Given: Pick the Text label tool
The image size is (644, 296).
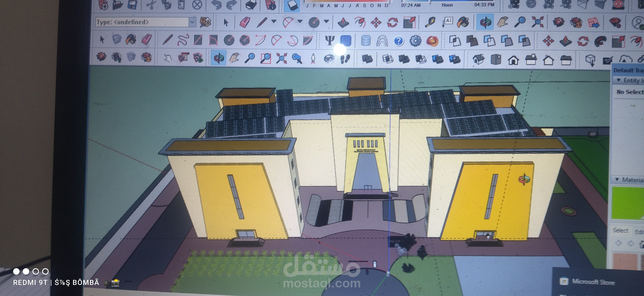Looking at the screenshot, I should [x=448, y=22].
